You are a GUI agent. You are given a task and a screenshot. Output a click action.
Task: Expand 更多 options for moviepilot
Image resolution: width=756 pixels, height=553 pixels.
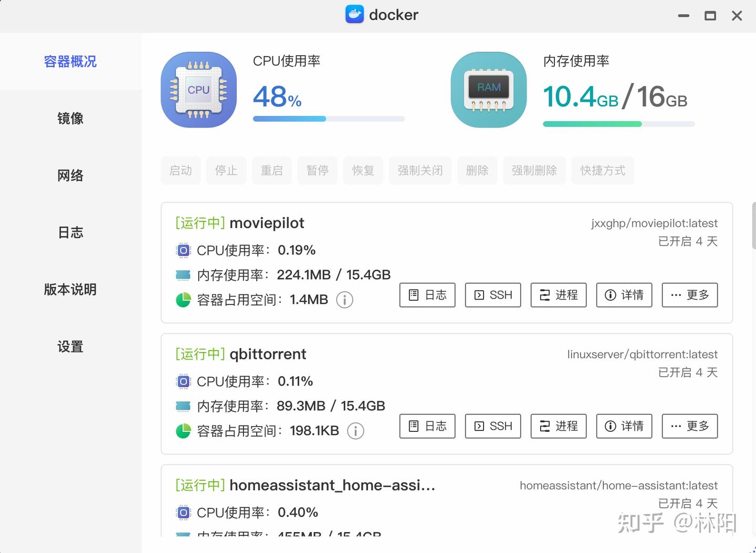tap(689, 295)
